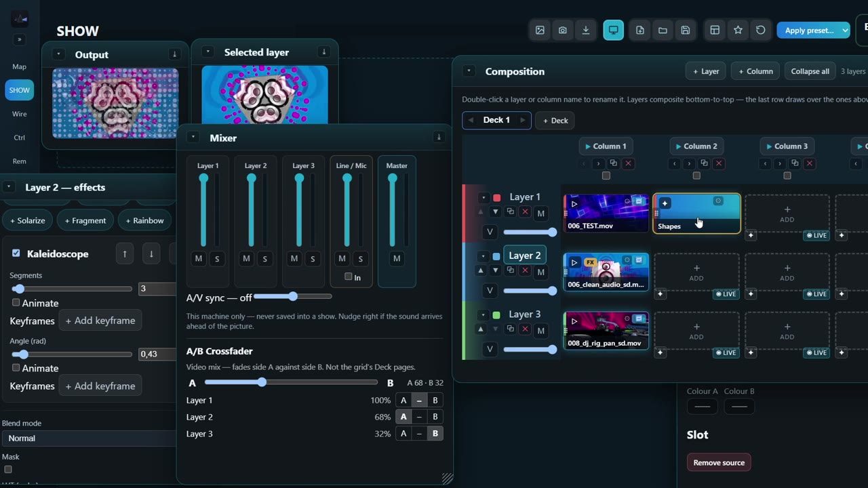Check the box below Column 1
Viewport: 868px width, 488px height.
click(606, 176)
